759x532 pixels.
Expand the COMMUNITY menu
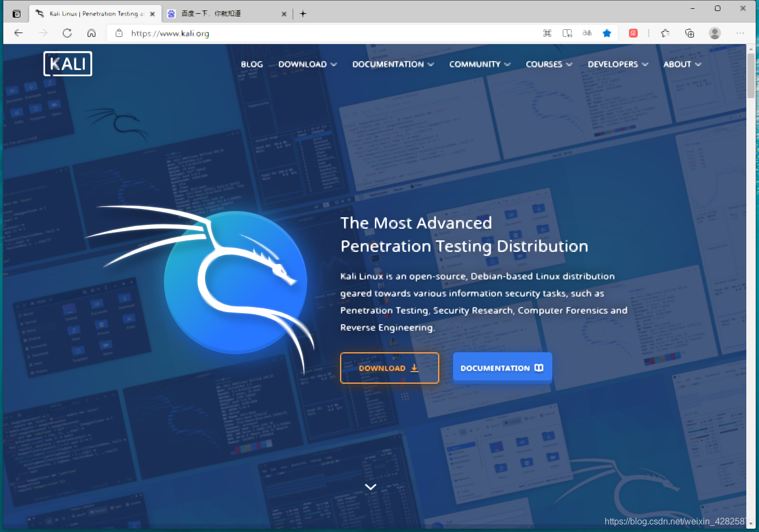click(x=480, y=64)
